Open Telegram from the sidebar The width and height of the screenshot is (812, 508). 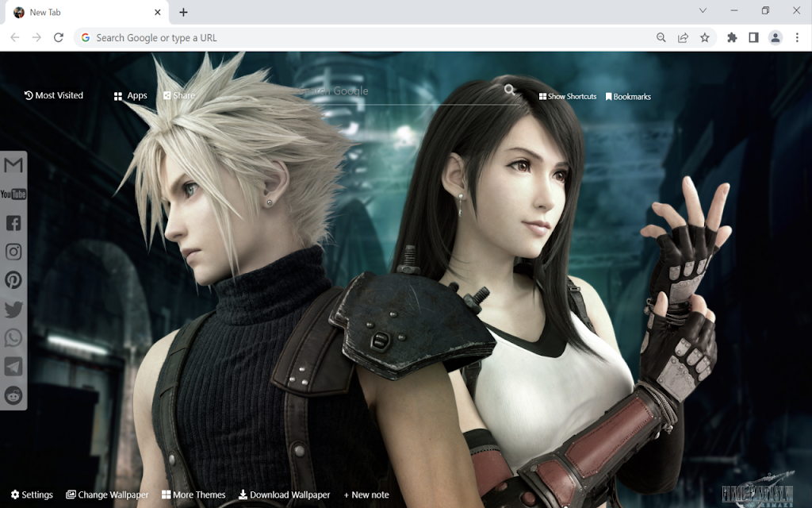click(13, 367)
